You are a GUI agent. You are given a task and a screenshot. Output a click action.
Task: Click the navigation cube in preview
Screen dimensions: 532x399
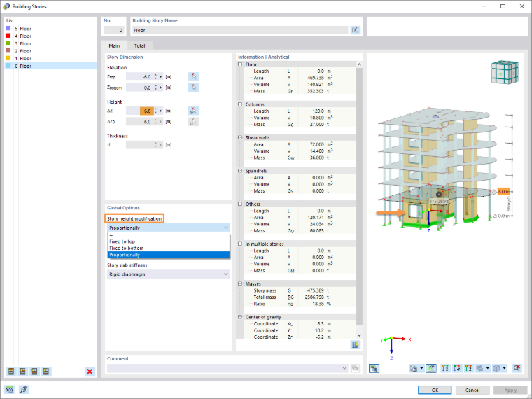tap(505, 72)
